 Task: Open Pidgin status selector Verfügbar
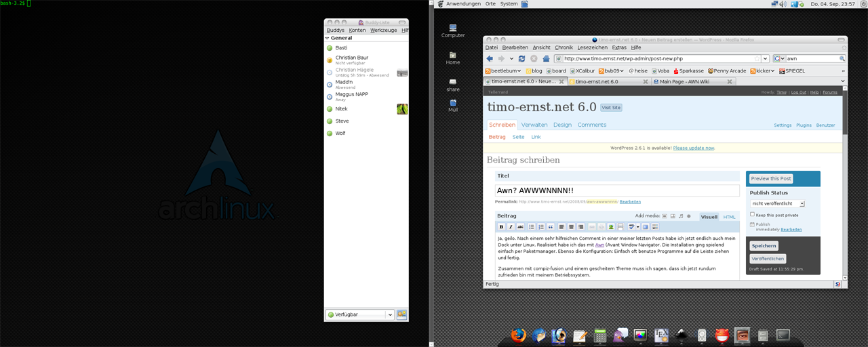tap(360, 314)
